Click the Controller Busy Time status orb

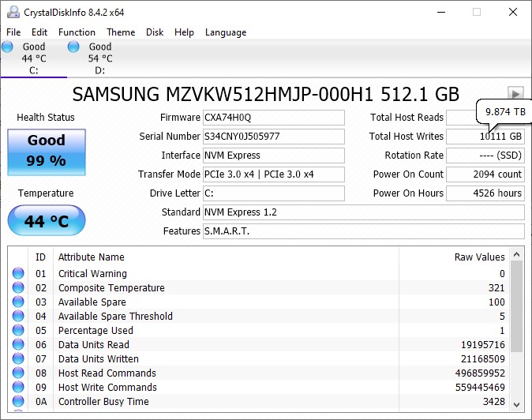(x=18, y=401)
